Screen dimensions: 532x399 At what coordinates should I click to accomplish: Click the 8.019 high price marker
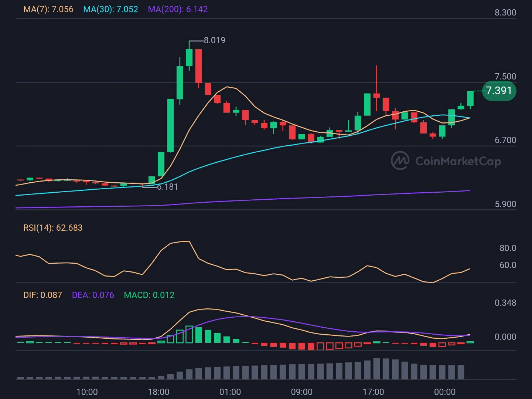214,40
